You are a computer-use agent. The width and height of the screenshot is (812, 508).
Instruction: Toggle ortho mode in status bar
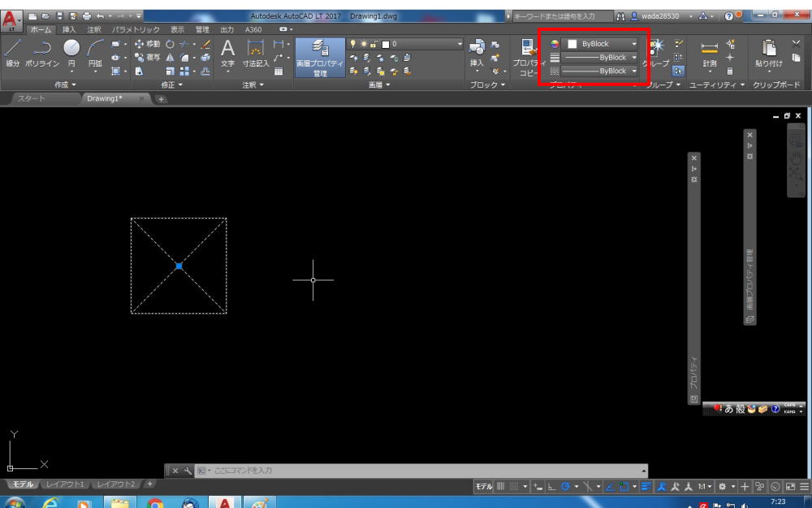pos(552,486)
